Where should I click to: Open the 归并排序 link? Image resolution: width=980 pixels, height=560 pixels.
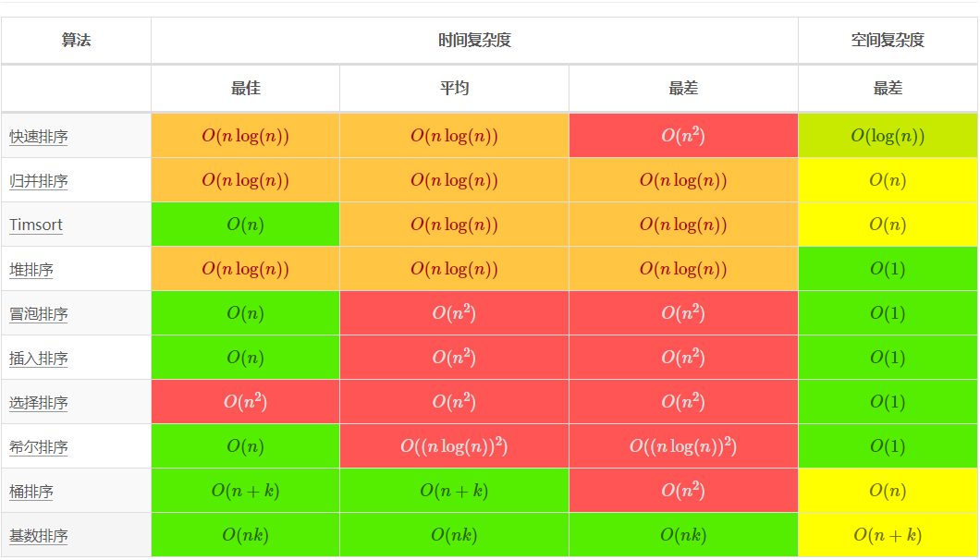39,181
